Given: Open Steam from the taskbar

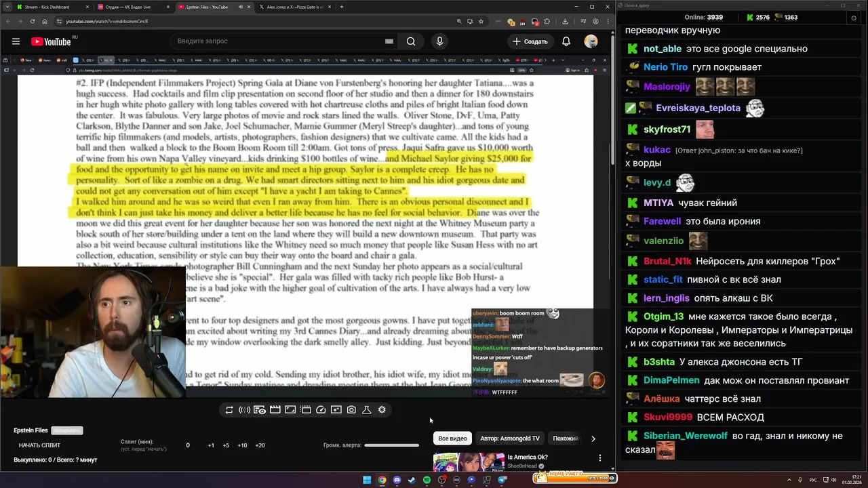Looking at the screenshot, I should tap(412, 480).
